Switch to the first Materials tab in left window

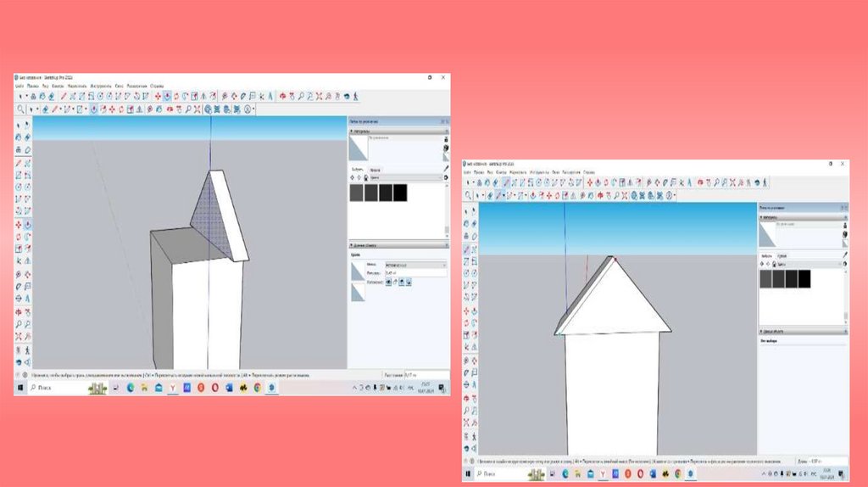point(357,169)
